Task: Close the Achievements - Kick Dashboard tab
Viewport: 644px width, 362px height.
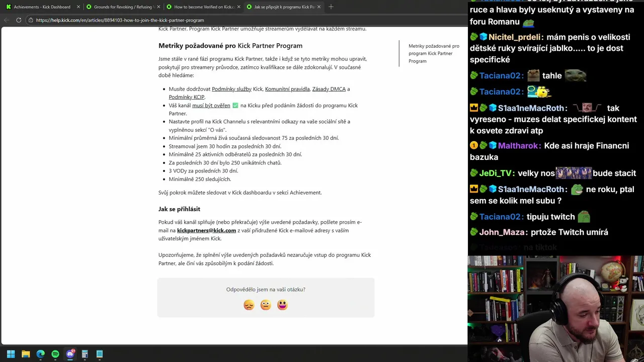Action: (78, 7)
